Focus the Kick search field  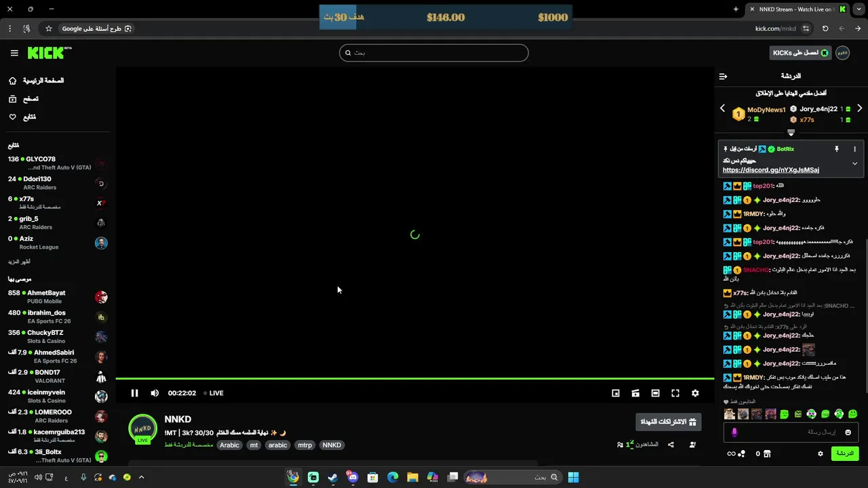click(x=434, y=53)
